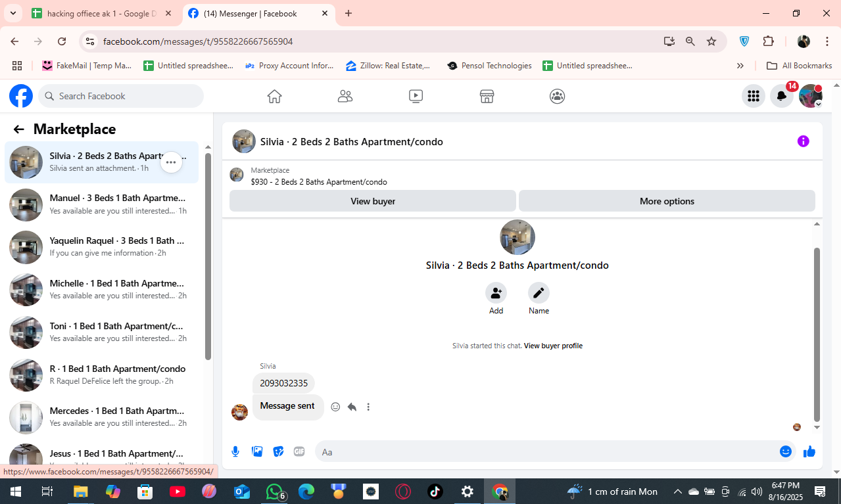Open the Friends icon in top navigation
The width and height of the screenshot is (841, 504).
(x=345, y=97)
